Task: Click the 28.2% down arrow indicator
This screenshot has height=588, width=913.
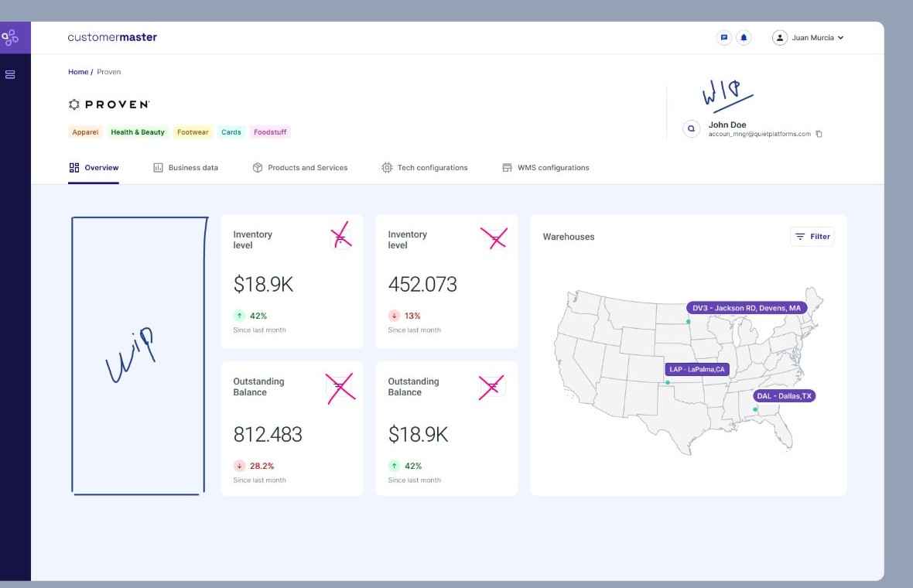Action: tap(239, 466)
